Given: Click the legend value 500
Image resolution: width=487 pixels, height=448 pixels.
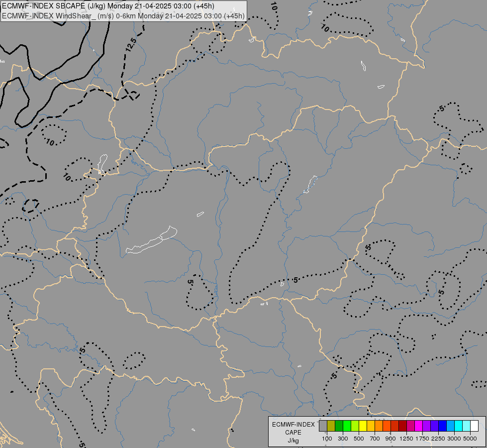Looking at the screenshot, I should tap(359, 439).
